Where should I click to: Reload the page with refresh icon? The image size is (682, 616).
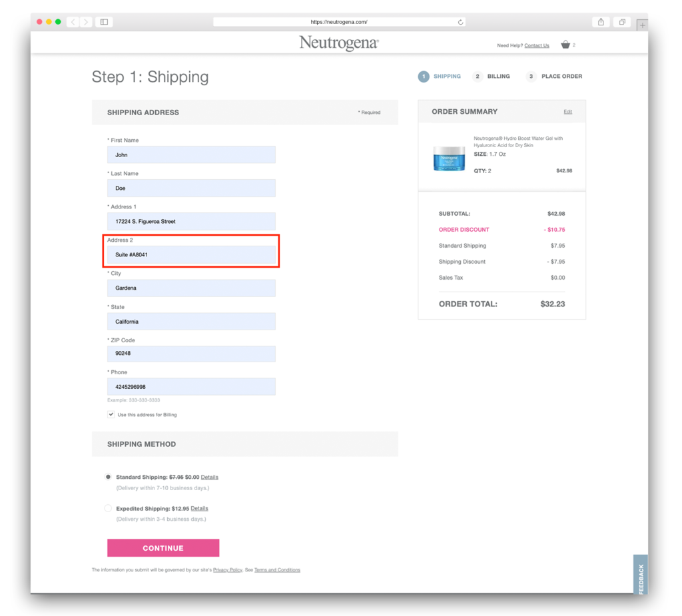click(460, 22)
